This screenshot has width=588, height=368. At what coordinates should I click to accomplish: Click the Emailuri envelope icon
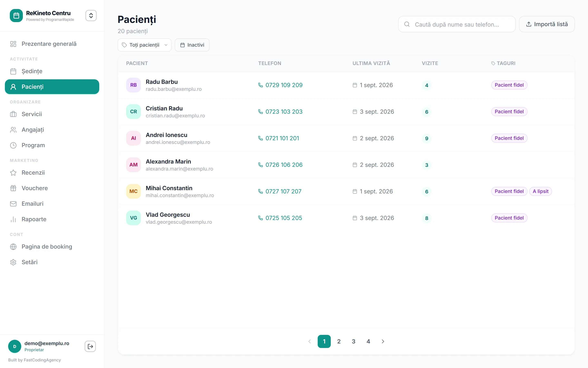click(x=13, y=204)
